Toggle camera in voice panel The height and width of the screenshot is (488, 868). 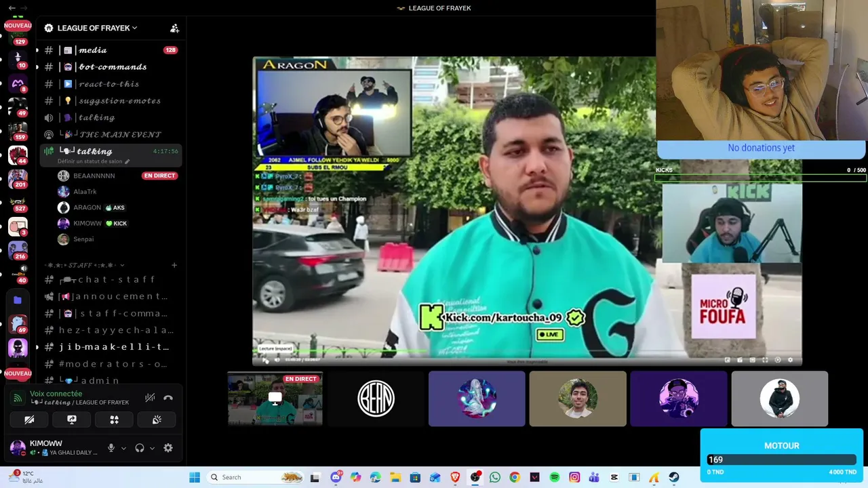coord(29,420)
